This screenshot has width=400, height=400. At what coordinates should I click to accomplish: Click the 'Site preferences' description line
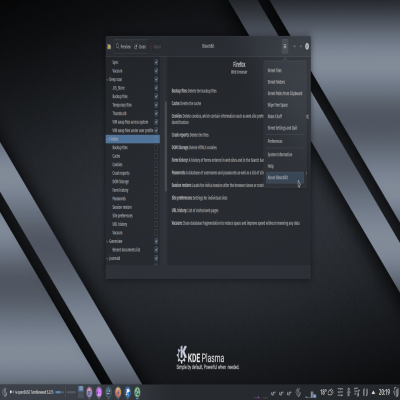click(x=199, y=198)
